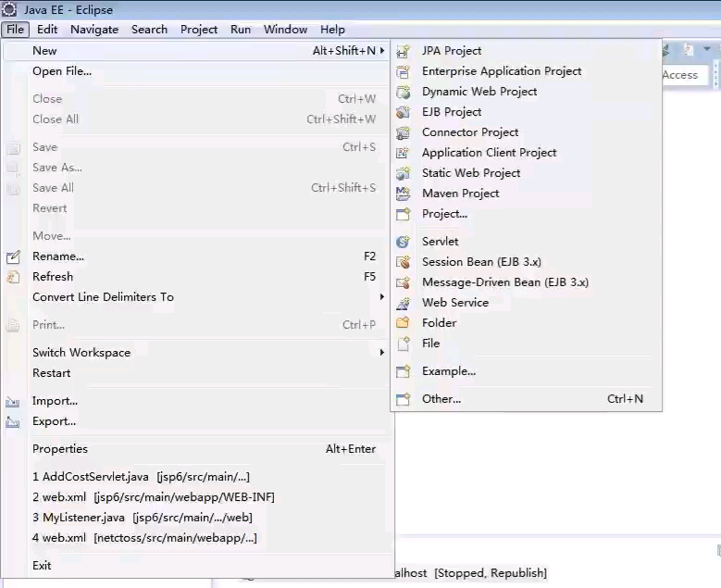Click the File icon in New submenu

point(403,344)
